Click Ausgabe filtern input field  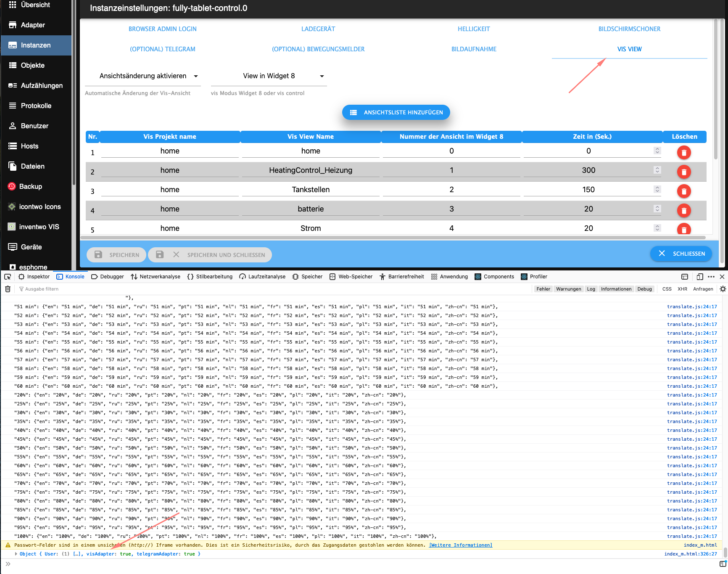(x=273, y=289)
